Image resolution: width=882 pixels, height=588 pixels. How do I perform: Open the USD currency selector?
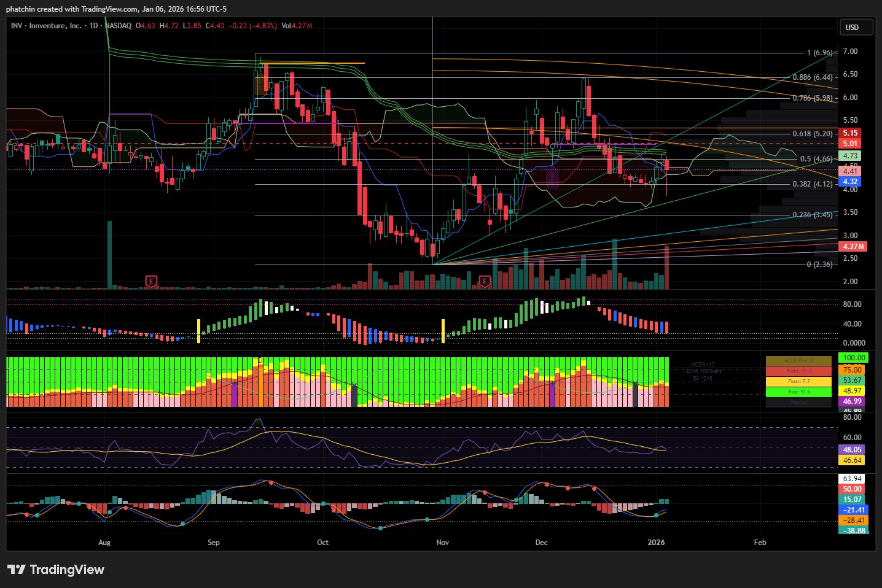pos(856,27)
